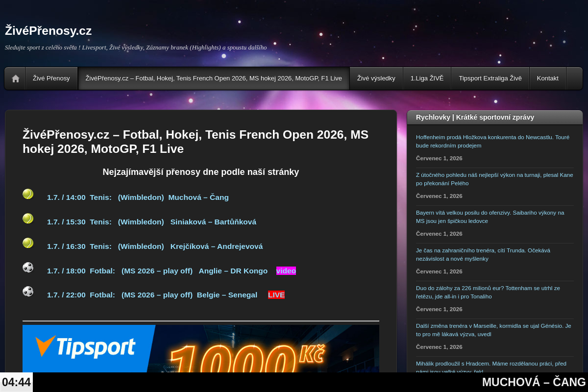588x392 pixels.
Task: Click the red LIVE badge
Action: (x=276, y=295)
